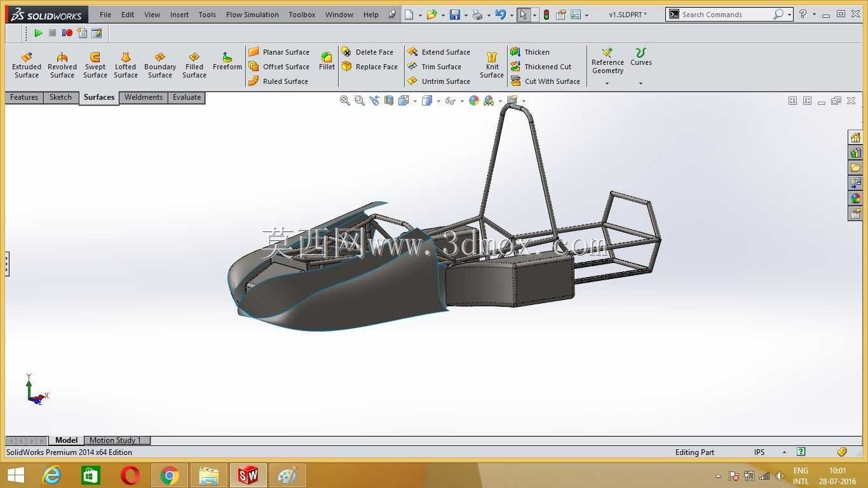Open the Apply Scene icon
Viewport: 868px width, 488px height.
click(489, 100)
